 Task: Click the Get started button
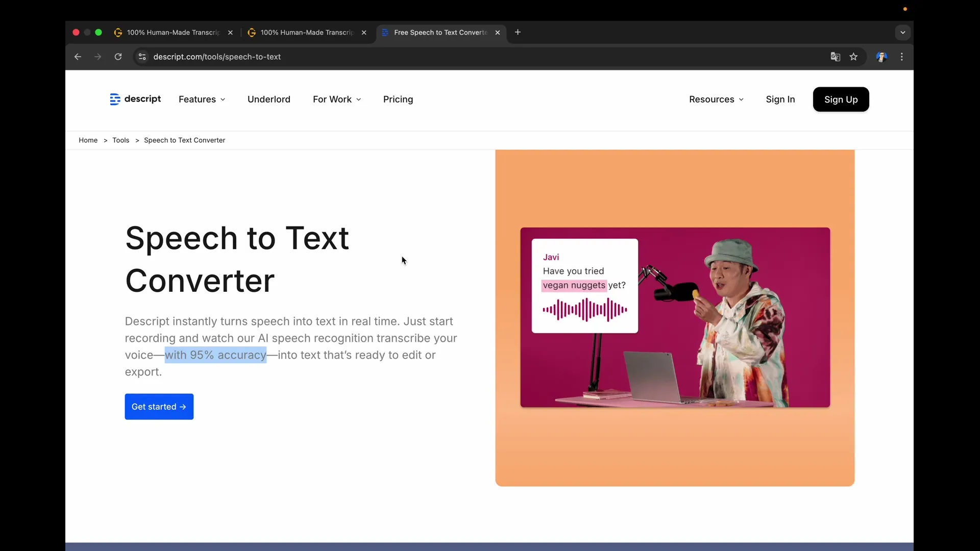point(159,407)
